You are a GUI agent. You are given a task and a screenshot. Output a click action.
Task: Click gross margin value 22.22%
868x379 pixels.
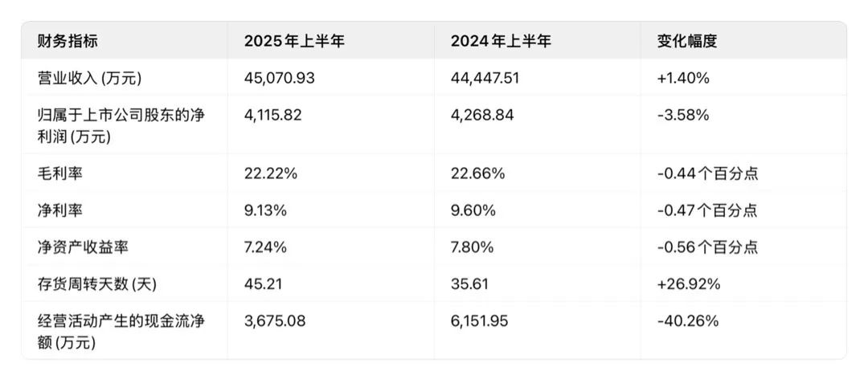coord(271,173)
